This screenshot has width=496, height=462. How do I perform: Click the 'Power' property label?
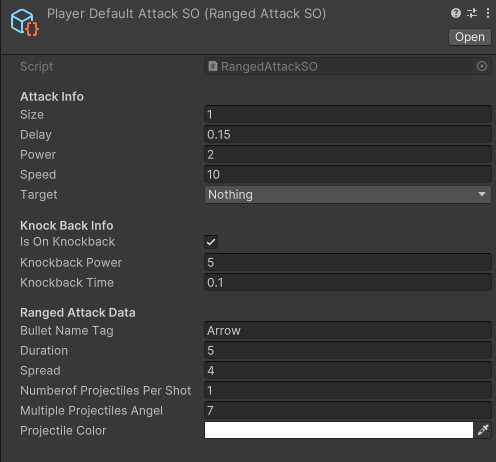click(x=38, y=155)
